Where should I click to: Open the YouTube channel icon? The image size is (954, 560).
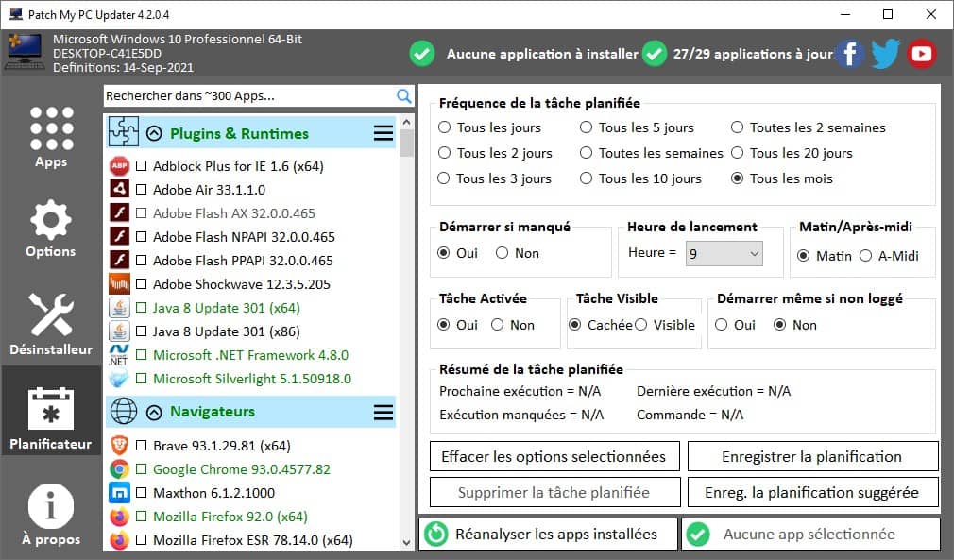pyautogui.click(x=921, y=54)
